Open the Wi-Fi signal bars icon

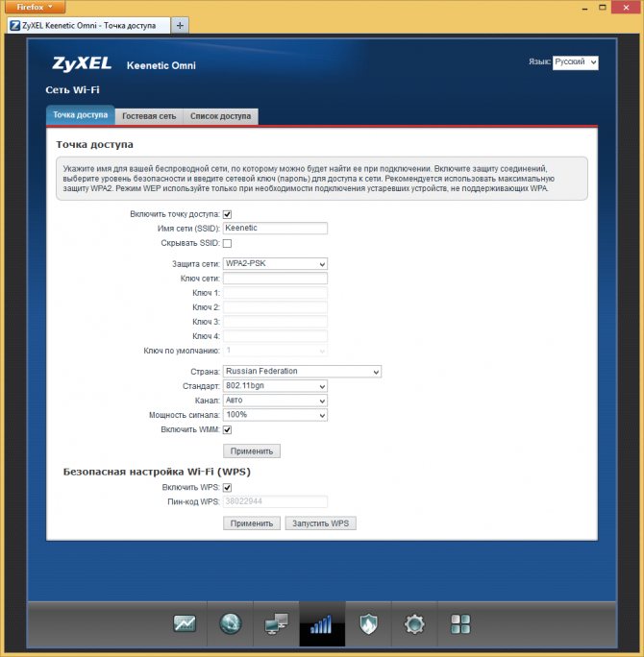tap(322, 624)
